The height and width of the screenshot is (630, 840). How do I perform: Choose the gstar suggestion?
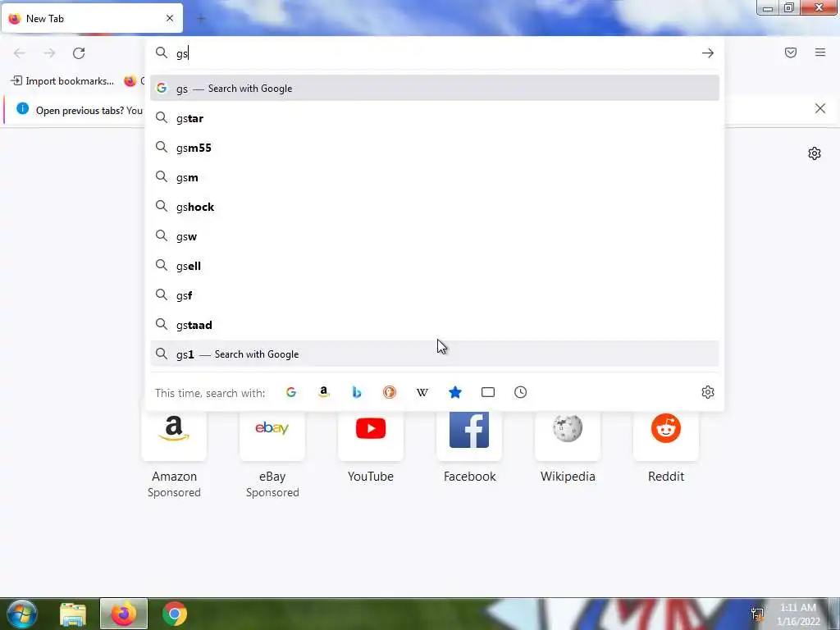(435, 118)
